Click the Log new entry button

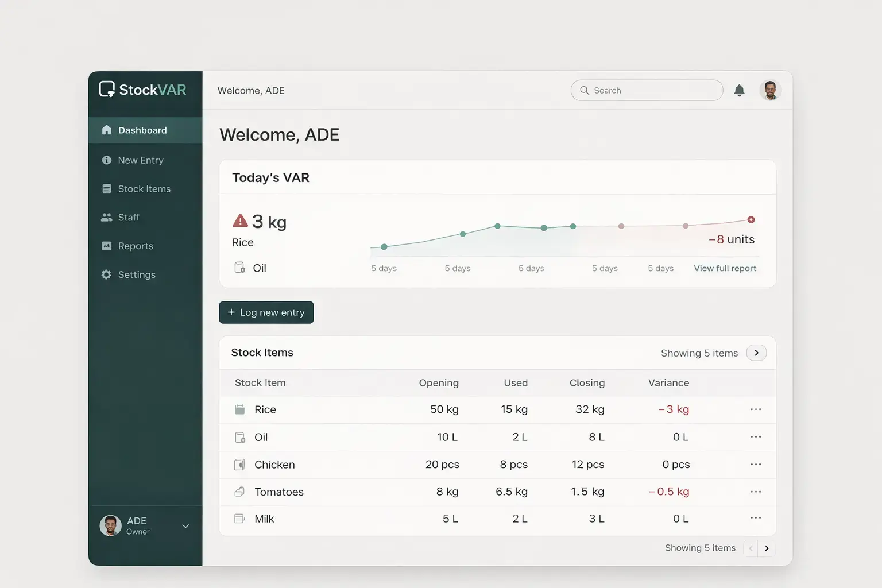point(266,312)
